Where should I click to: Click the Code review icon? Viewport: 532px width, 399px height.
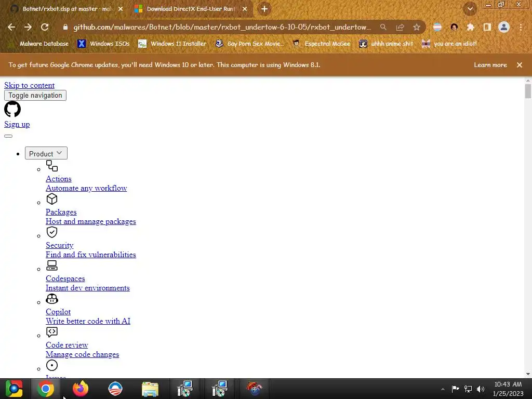52,332
